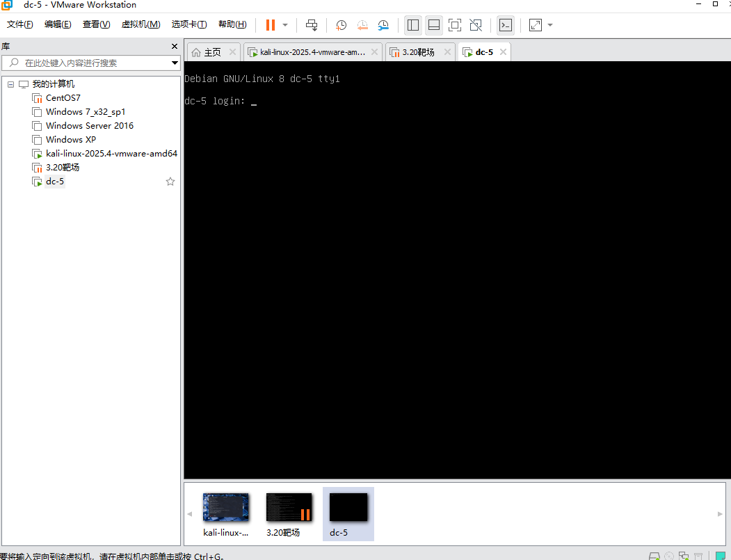Close the kali-linux tab

pos(374,52)
